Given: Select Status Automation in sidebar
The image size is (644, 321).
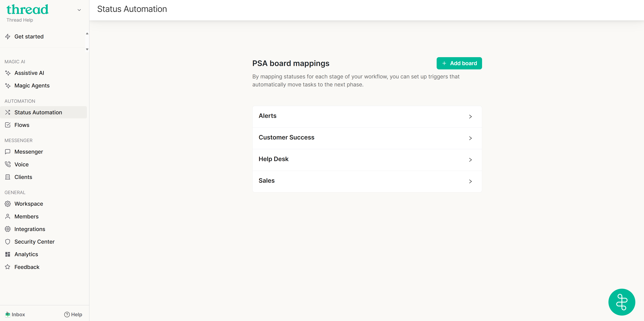Looking at the screenshot, I should point(44,112).
